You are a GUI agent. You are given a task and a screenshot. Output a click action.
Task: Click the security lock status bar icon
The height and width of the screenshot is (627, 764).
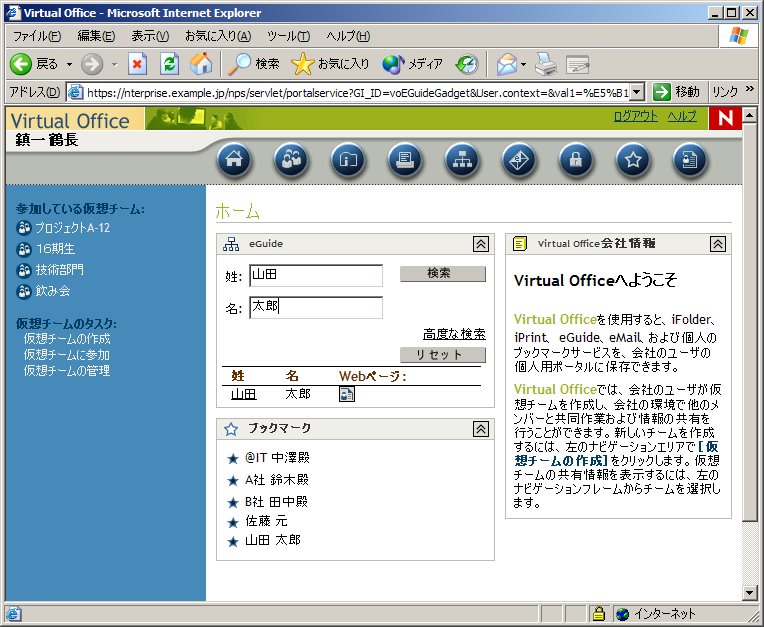click(598, 613)
